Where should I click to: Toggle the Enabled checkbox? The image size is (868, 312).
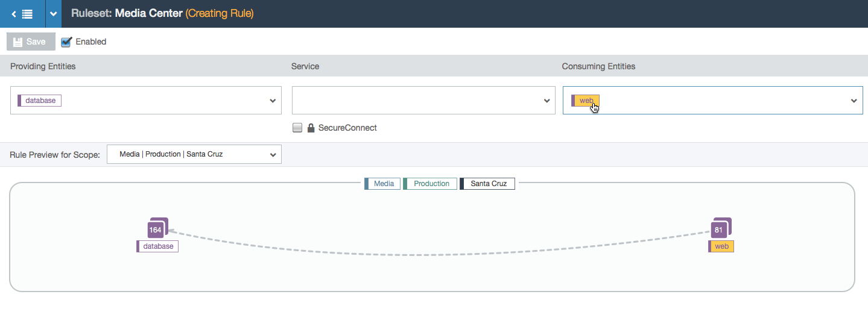tap(66, 42)
